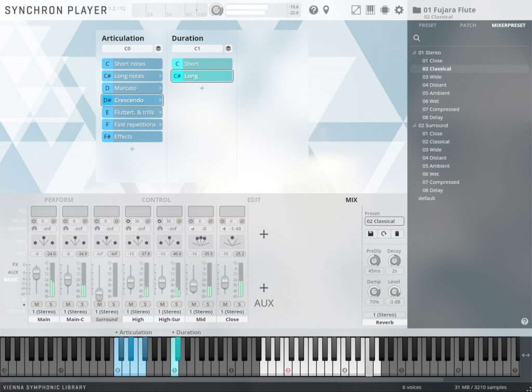The image size is (532, 392).
Task: Open the settings gear icon
Action: tap(399, 10)
